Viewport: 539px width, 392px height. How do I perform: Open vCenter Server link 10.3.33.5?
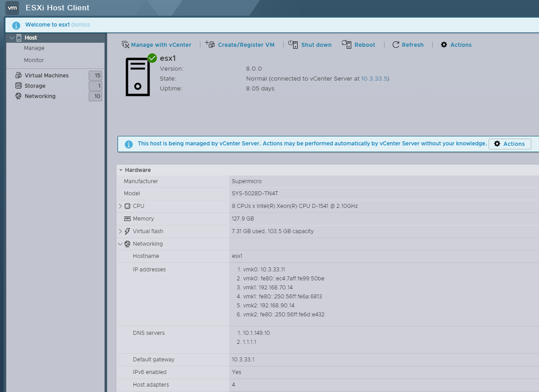pos(374,79)
